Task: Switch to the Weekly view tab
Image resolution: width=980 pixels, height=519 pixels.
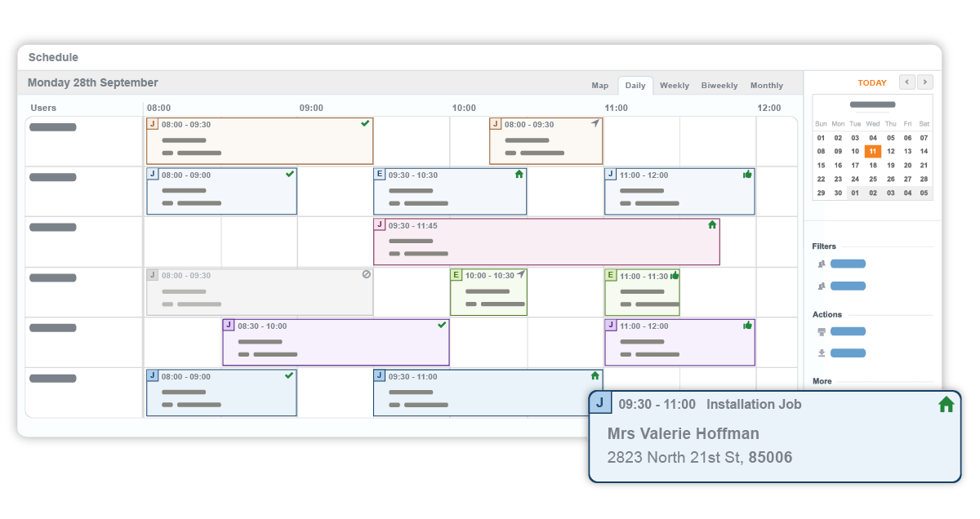Action: tap(675, 85)
